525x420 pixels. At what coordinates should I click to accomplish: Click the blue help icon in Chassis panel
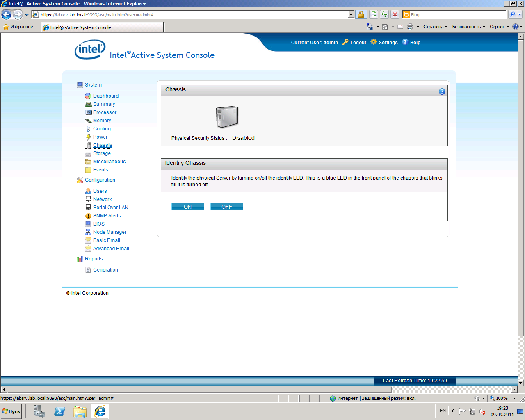pos(442,91)
